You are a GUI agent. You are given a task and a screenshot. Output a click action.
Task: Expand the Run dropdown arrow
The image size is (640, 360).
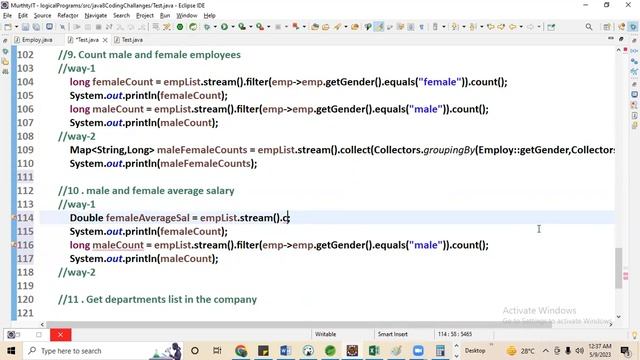click(232, 27)
